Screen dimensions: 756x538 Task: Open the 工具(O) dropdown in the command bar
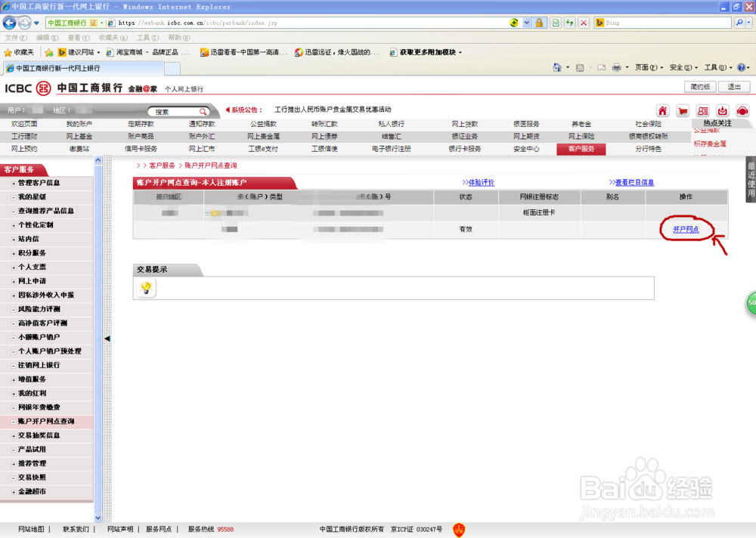[x=718, y=67]
